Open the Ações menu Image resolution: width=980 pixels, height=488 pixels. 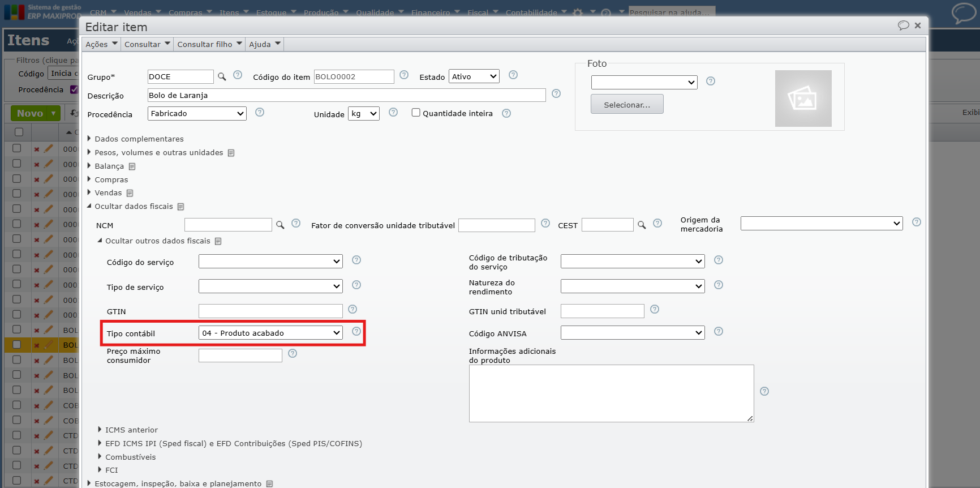101,44
